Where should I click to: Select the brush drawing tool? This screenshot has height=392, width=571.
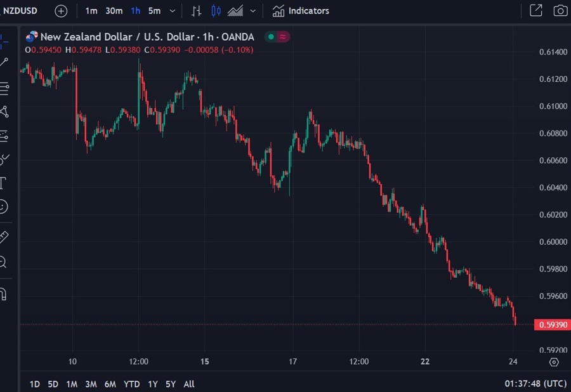(4, 159)
